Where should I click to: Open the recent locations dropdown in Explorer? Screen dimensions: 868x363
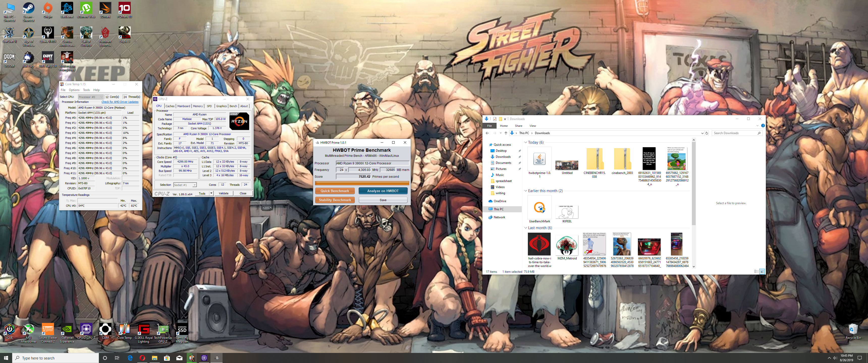[500, 133]
